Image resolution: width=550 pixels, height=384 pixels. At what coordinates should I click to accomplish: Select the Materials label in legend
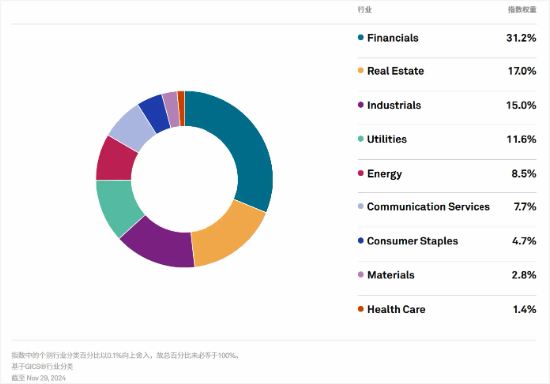pos(391,275)
